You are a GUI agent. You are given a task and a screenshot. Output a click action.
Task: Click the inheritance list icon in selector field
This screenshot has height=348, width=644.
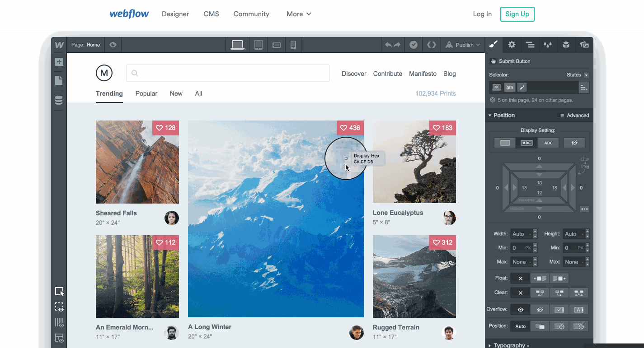[x=584, y=88]
